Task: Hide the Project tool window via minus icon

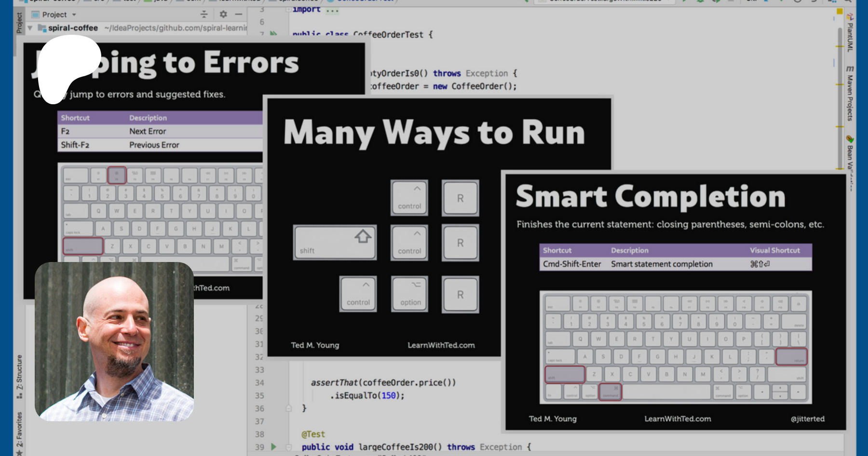Action: tap(238, 14)
